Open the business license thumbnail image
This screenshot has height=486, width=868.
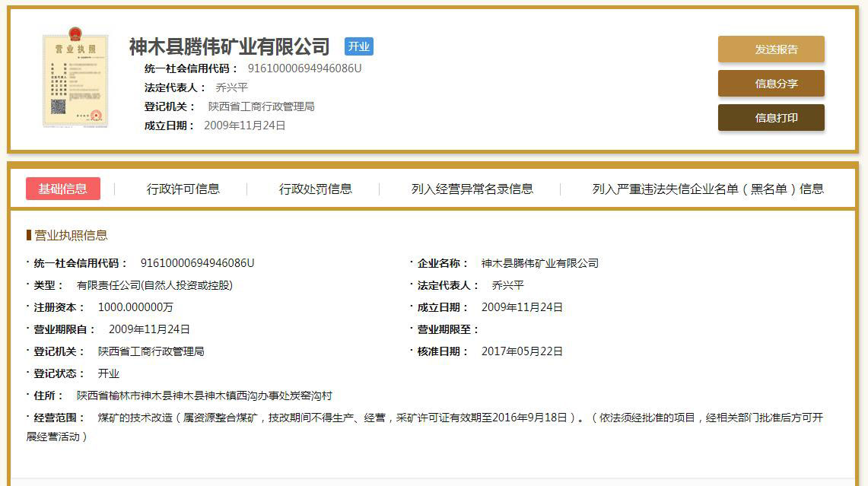coord(75,80)
